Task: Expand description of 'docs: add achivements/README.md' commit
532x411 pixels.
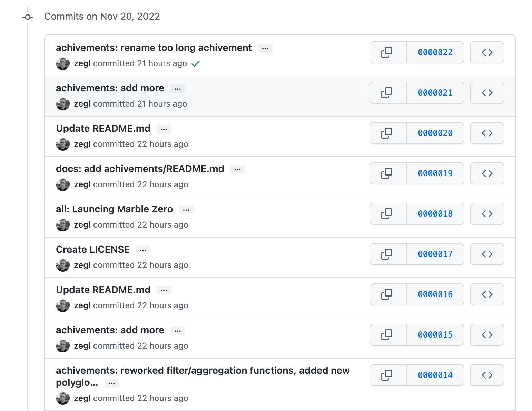Action: [237, 169]
